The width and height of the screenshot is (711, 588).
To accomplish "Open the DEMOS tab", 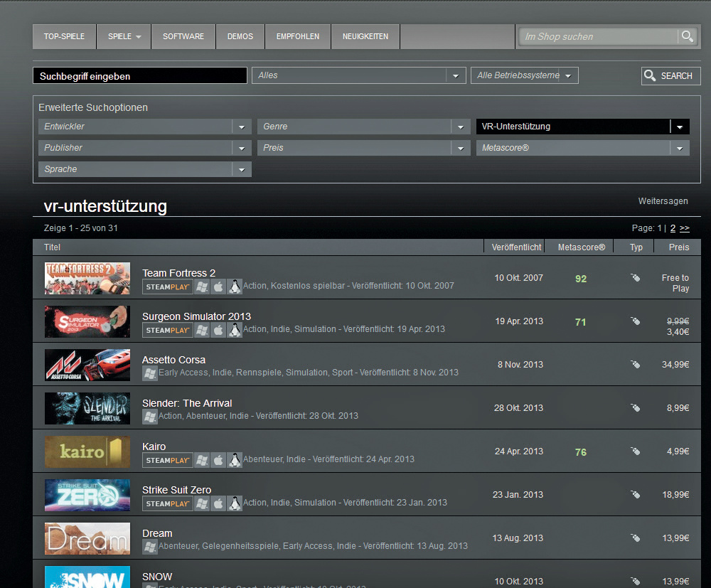I will [240, 36].
